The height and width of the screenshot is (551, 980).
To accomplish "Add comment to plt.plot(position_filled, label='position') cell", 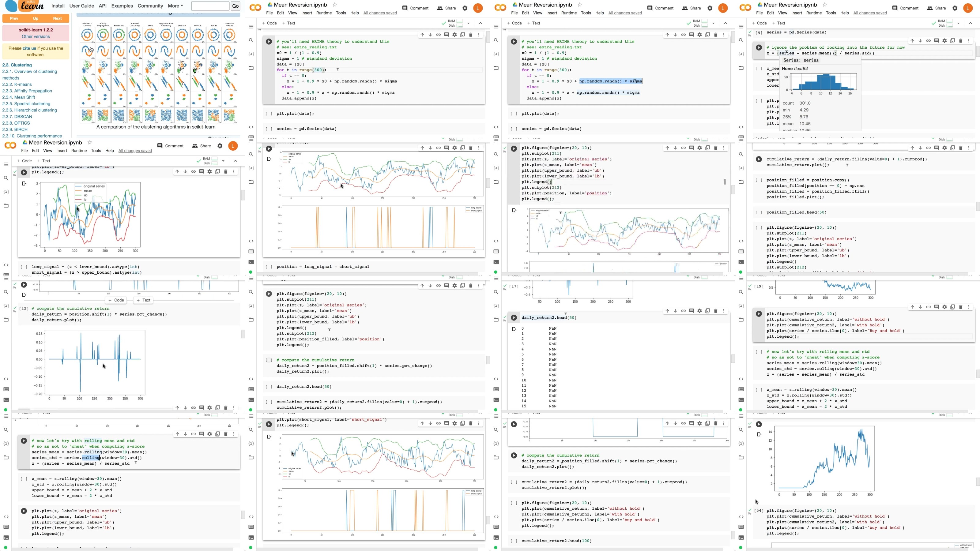I will coord(447,286).
